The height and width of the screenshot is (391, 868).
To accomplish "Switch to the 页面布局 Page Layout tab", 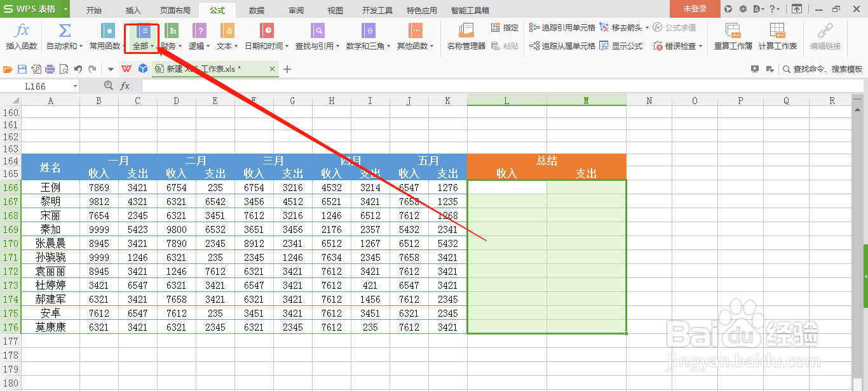I will coord(175,10).
